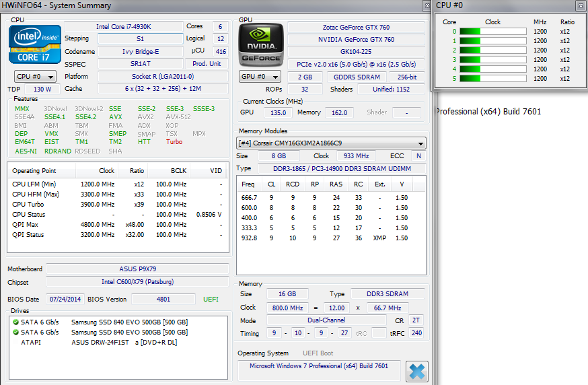Viewport: 588px width, 385px height.
Task: Click second Samsung SSD green status icon
Action: pos(15,332)
